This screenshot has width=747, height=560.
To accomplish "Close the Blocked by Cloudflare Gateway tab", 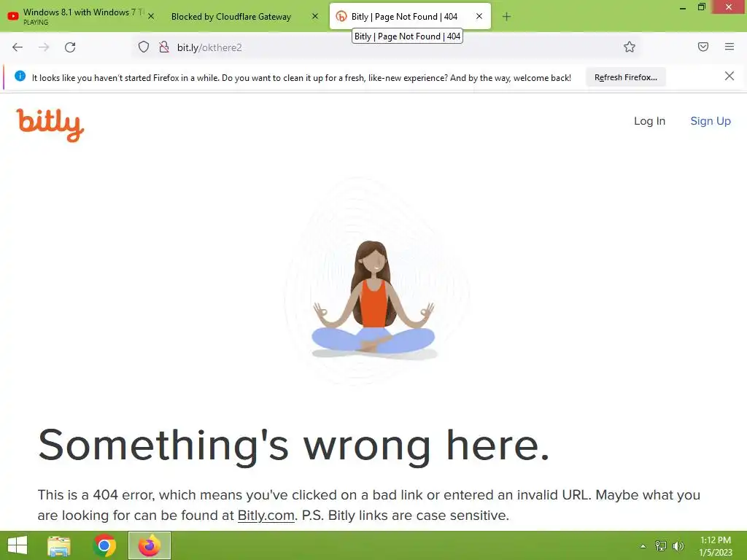I will [x=315, y=16].
